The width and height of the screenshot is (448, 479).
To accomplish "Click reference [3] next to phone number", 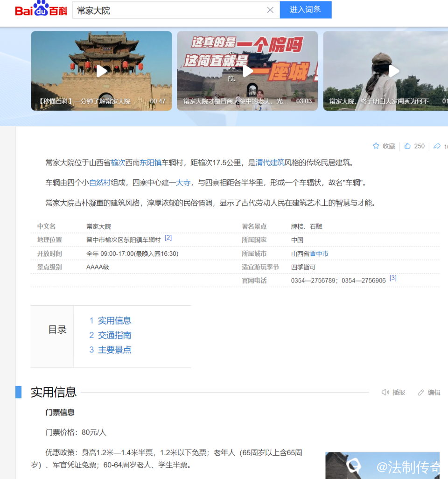I will tap(393, 278).
